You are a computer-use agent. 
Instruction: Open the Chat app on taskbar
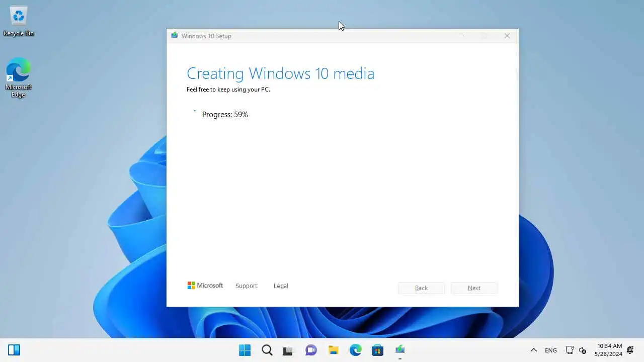pos(311,350)
